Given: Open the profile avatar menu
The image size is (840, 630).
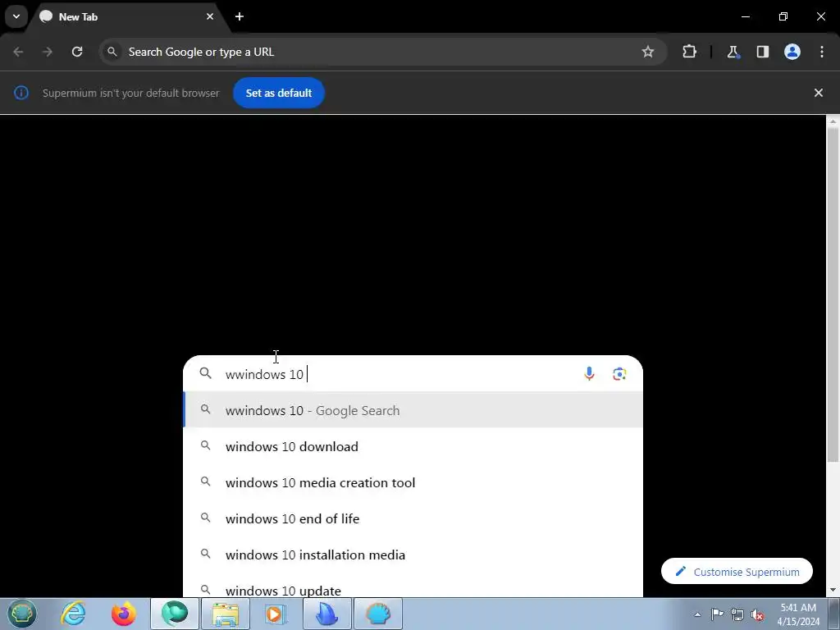Looking at the screenshot, I should 792,52.
